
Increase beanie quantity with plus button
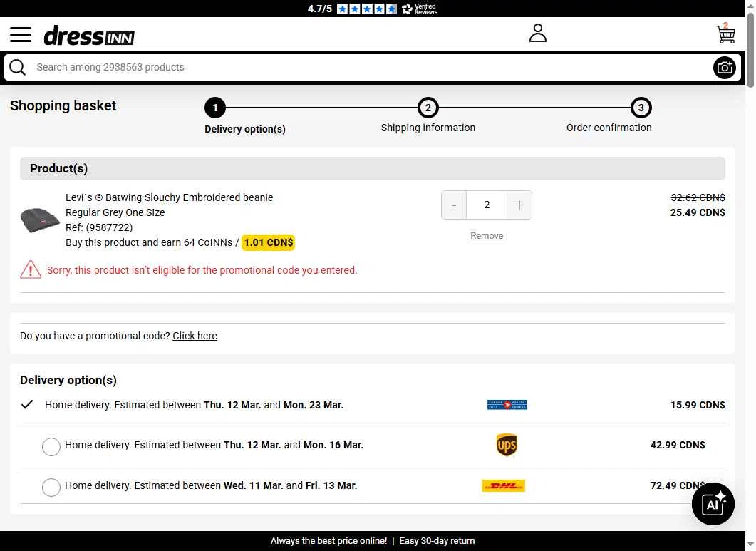(x=519, y=205)
